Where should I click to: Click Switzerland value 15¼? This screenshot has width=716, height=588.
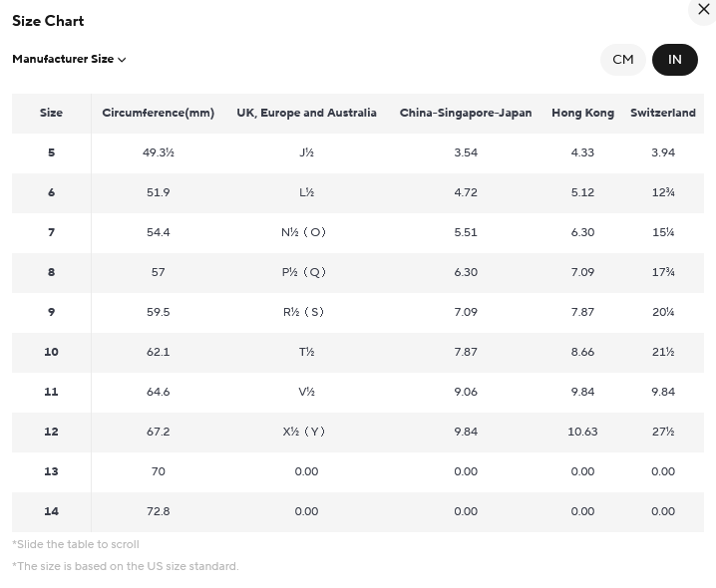click(x=663, y=232)
